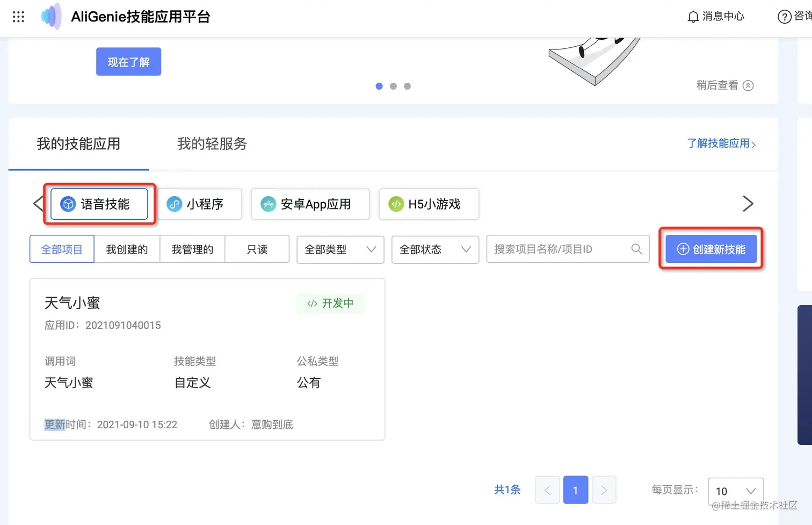
Task: Click the AliGenie logo
Action: (52, 16)
